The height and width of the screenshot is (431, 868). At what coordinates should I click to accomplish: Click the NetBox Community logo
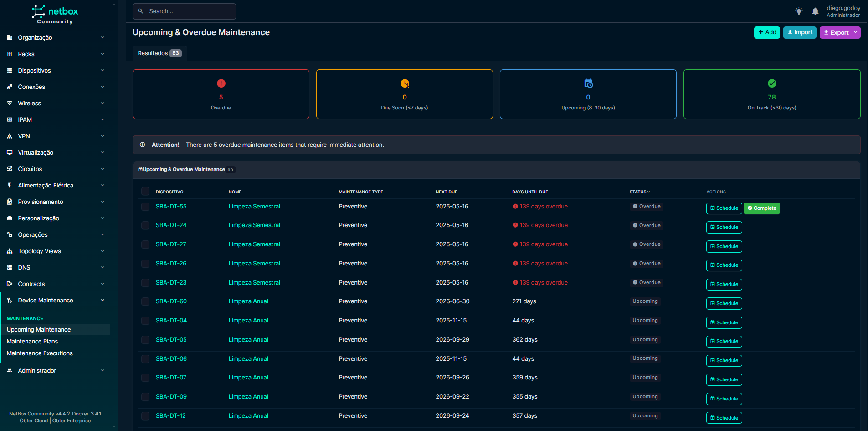(x=55, y=14)
